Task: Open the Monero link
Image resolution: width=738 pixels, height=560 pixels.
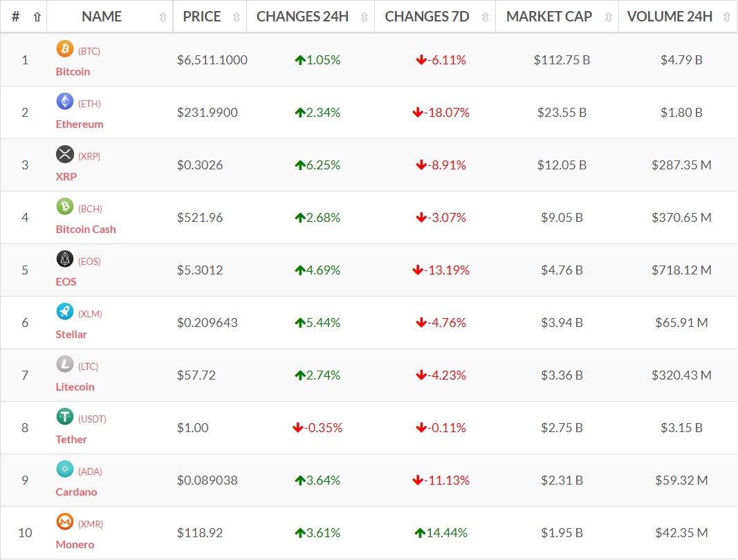Action: click(75, 545)
